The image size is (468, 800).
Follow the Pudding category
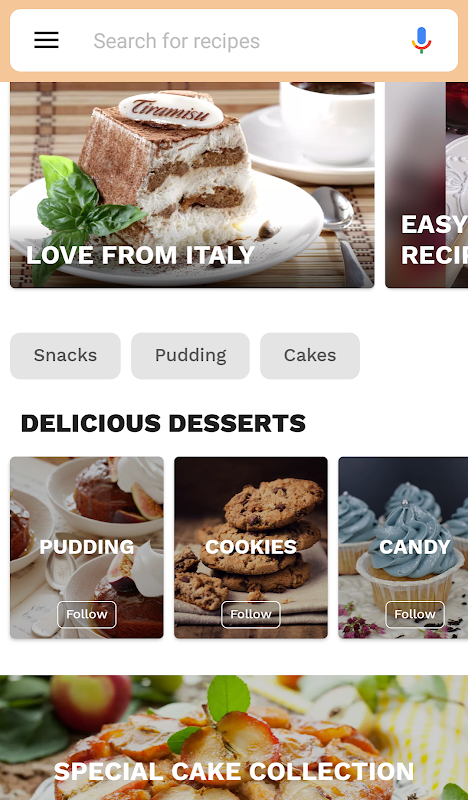[x=87, y=614]
